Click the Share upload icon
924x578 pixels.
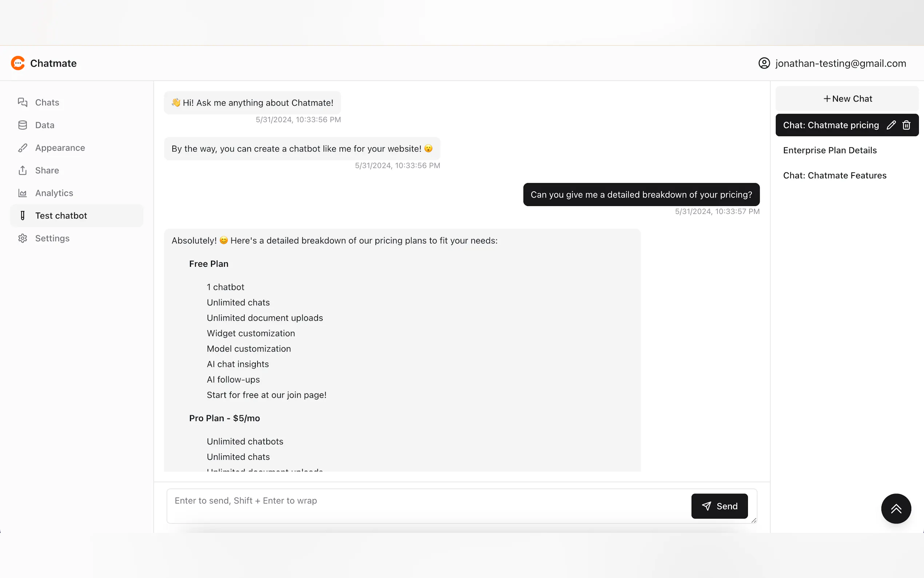[23, 170]
